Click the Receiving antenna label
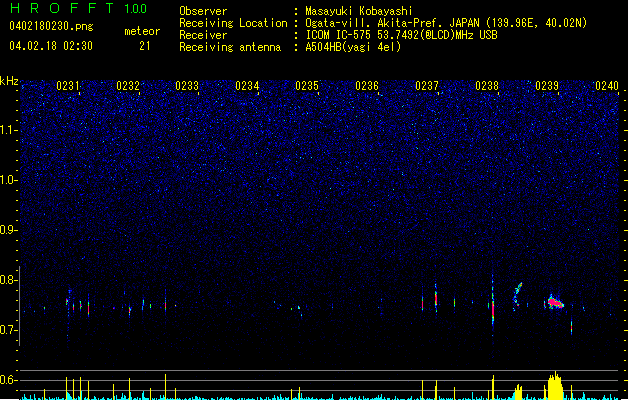 pos(230,47)
